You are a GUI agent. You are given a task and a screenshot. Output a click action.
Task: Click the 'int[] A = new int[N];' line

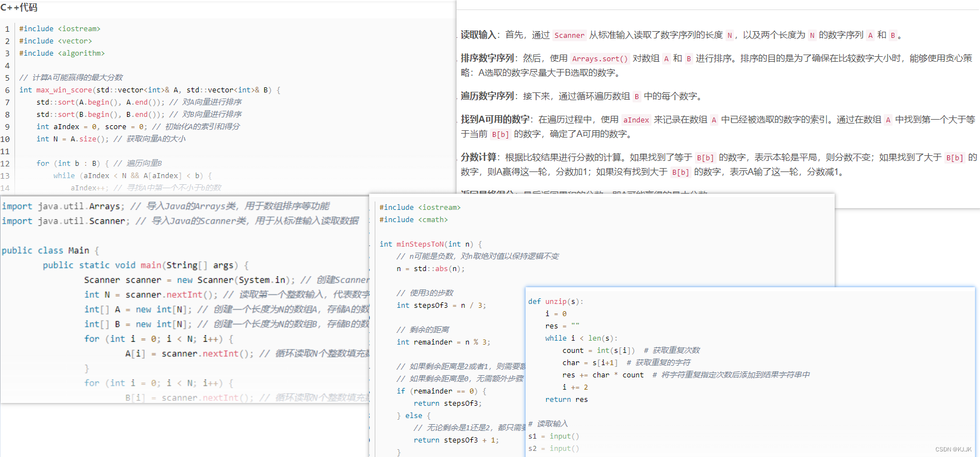[138, 309]
